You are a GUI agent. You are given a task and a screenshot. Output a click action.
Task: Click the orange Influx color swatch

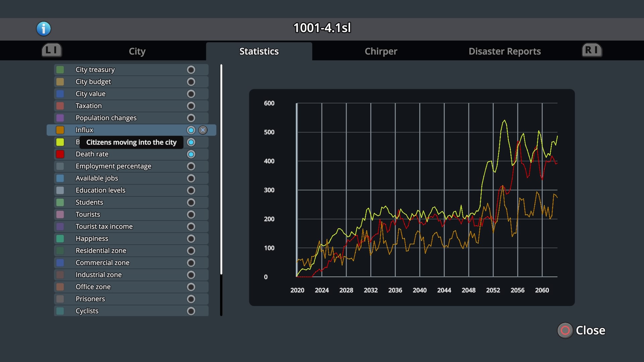(x=60, y=130)
